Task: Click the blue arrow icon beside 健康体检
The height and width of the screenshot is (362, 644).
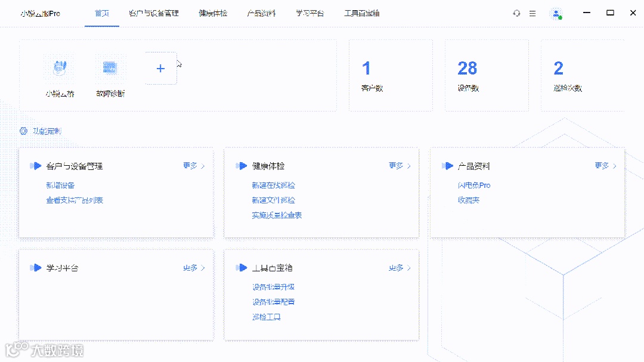Action: [x=241, y=166]
